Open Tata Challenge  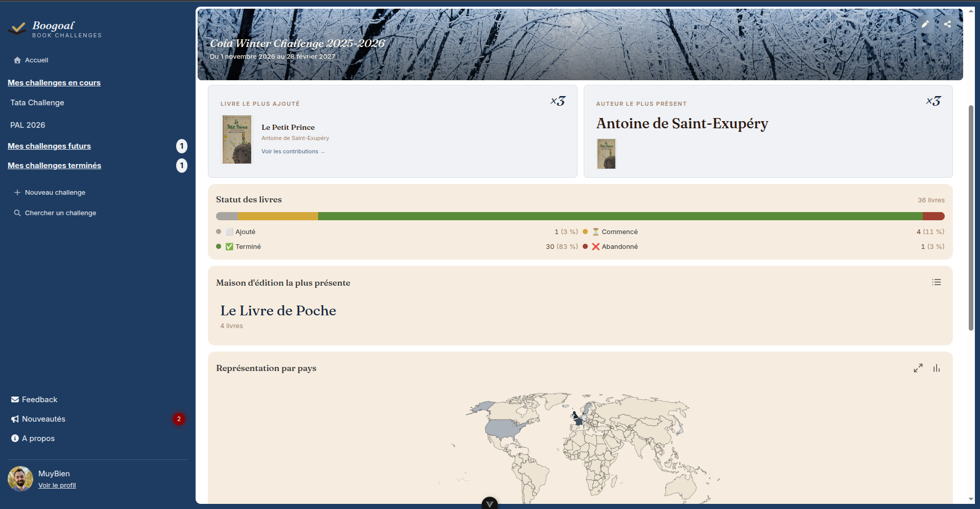click(x=37, y=103)
